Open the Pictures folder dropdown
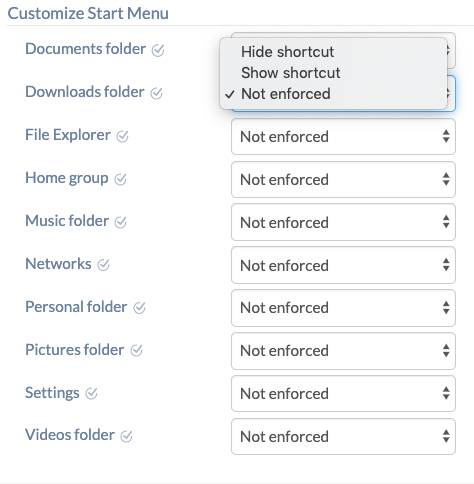 point(343,351)
